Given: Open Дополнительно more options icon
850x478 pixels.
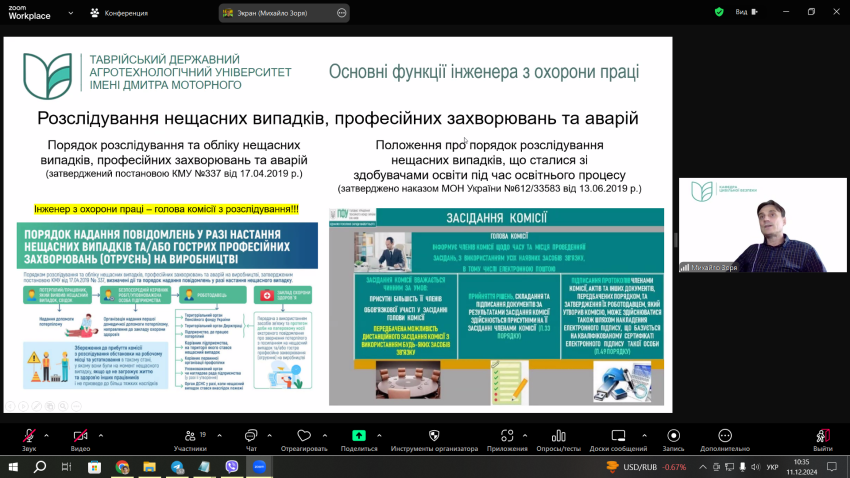Looking at the screenshot, I should tap(725, 436).
